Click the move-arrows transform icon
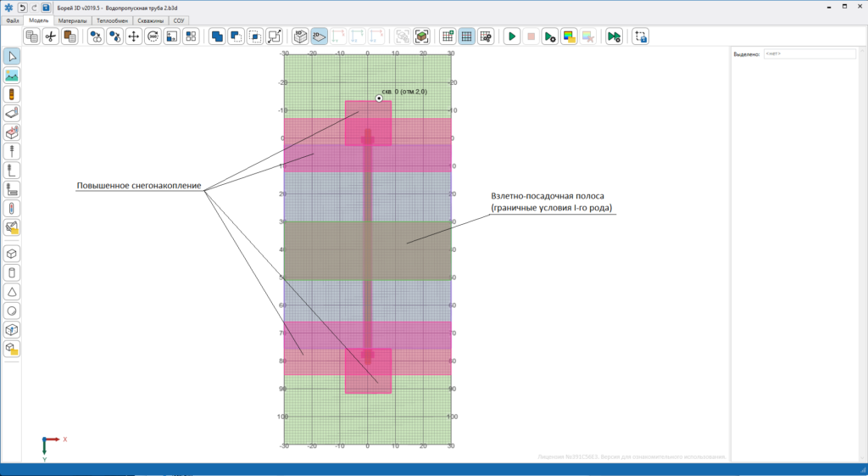868x476 pixels. click(x=134, y=36)
